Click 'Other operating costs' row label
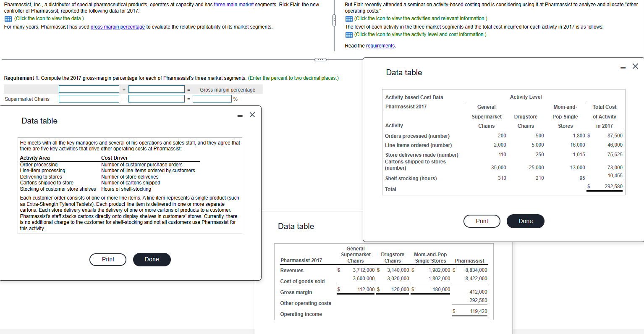Viewport: 644px width, 334px height. (x=306, y=303)
